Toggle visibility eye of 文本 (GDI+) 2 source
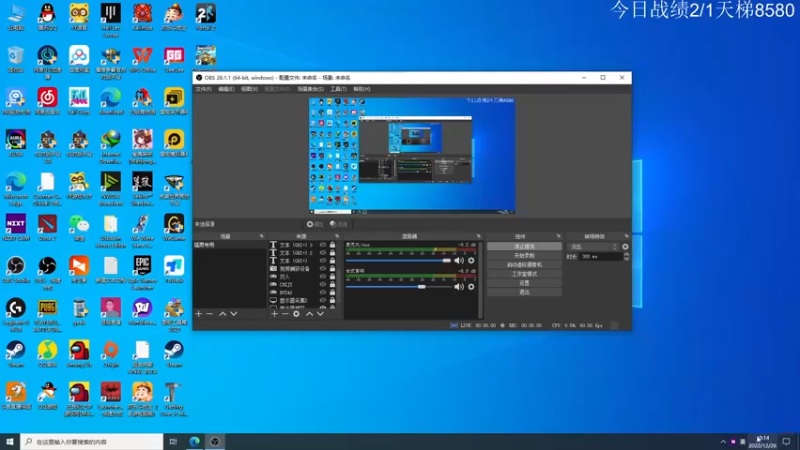This screenshot has height=450, width=800. pyautogui.click(x=322, y=253)
